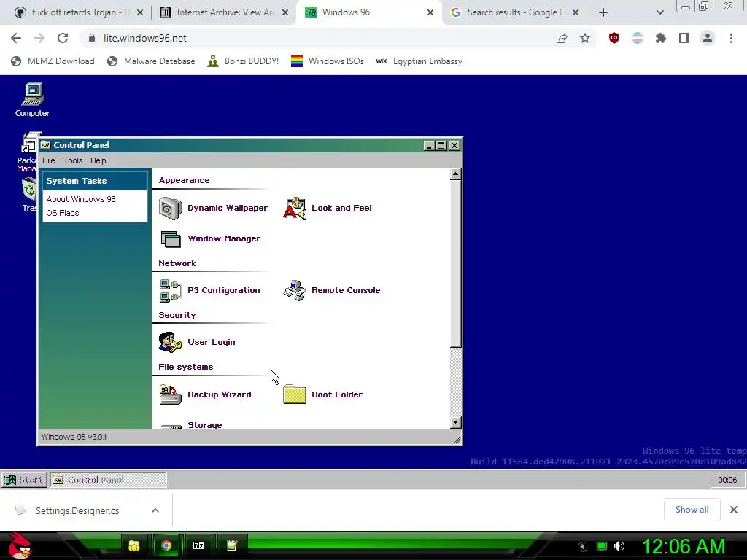This screenshot has width=747, height=560.
Task: Click scrollbar up arrow in Control Panel
Action: (455, 174)
